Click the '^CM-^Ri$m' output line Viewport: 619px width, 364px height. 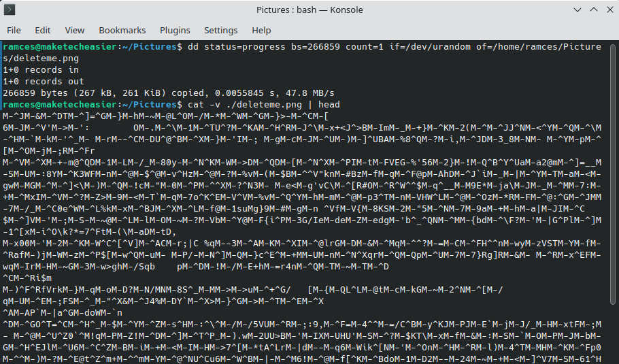pyautogui.click(x=27, y=278)
